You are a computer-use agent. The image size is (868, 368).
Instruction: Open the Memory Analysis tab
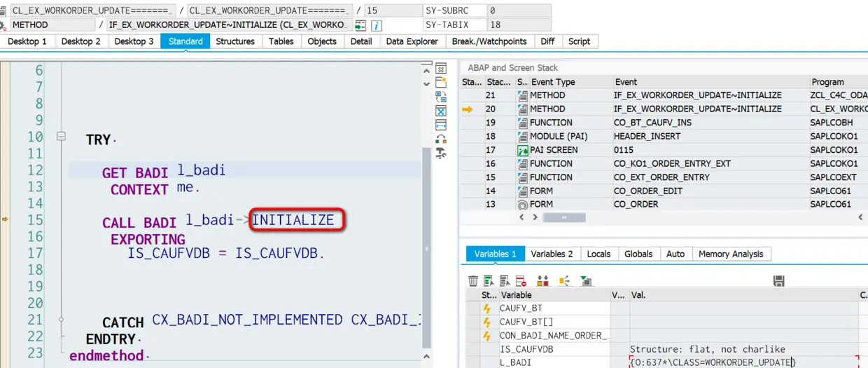731,254
